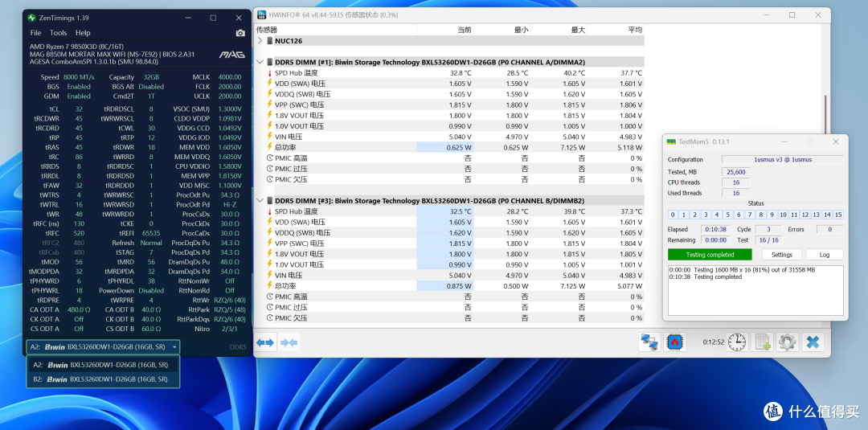
Task: Click the MAG logo in ZenTimings
Action: (232, 55)
